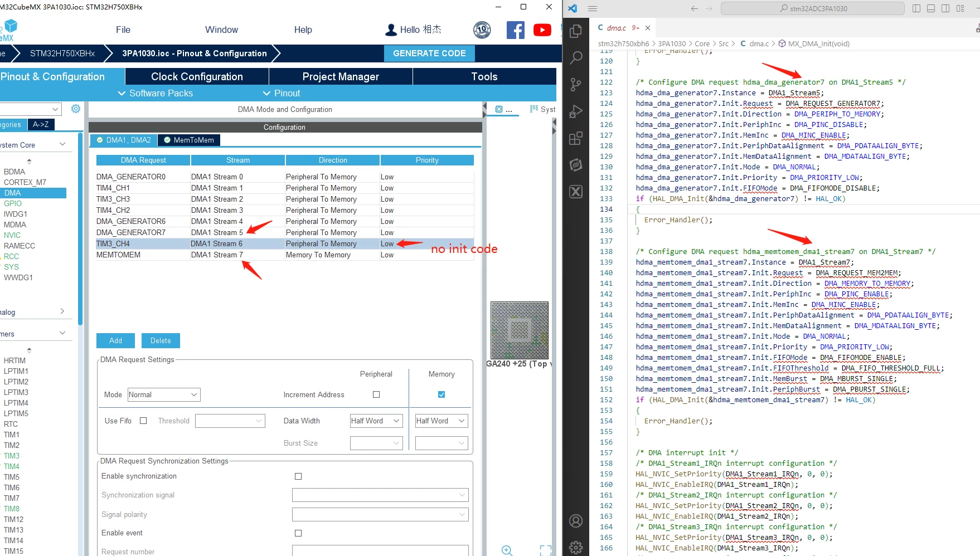Click Add DMA request button
The height and width of the screenshot is (556, 980).
(x=115, y=340)
